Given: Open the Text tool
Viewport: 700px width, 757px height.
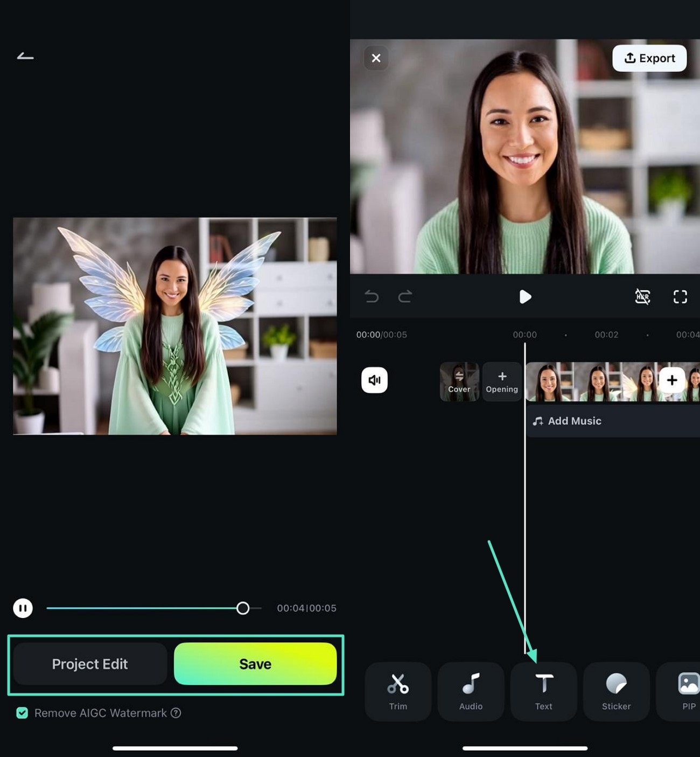Looking at the screenshot, I should (543, 691).
